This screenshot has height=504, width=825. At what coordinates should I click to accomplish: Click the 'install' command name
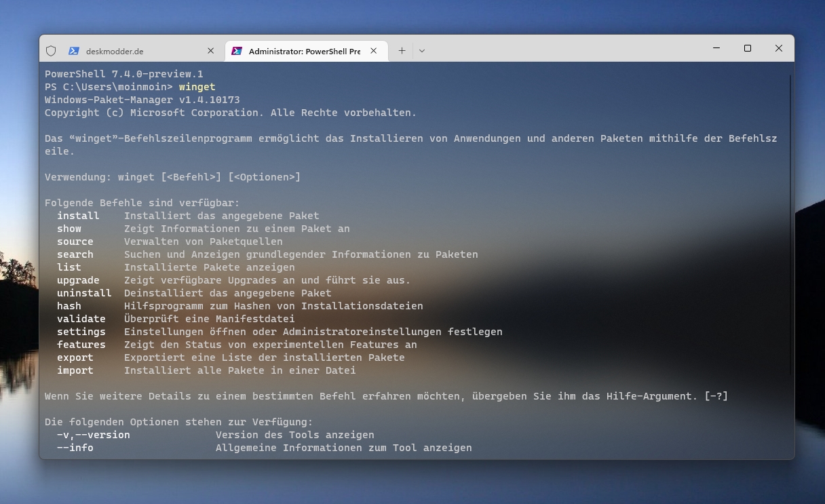tap(78, 216)
